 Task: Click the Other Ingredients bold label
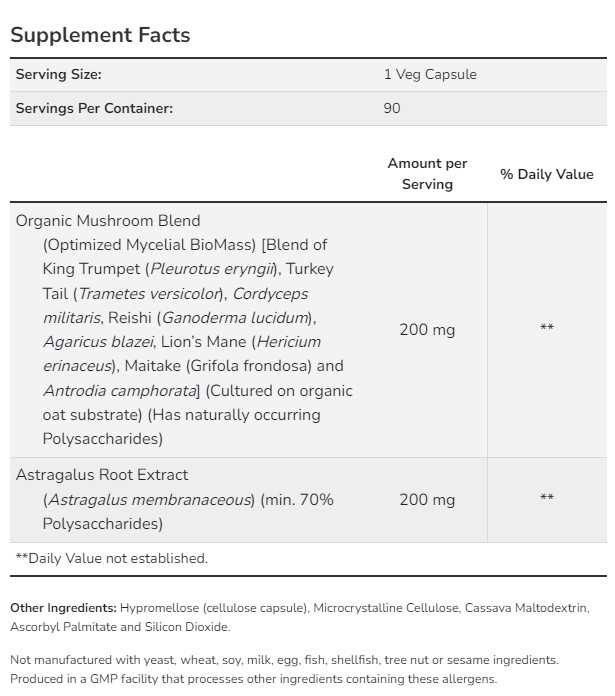click(63, 608)
